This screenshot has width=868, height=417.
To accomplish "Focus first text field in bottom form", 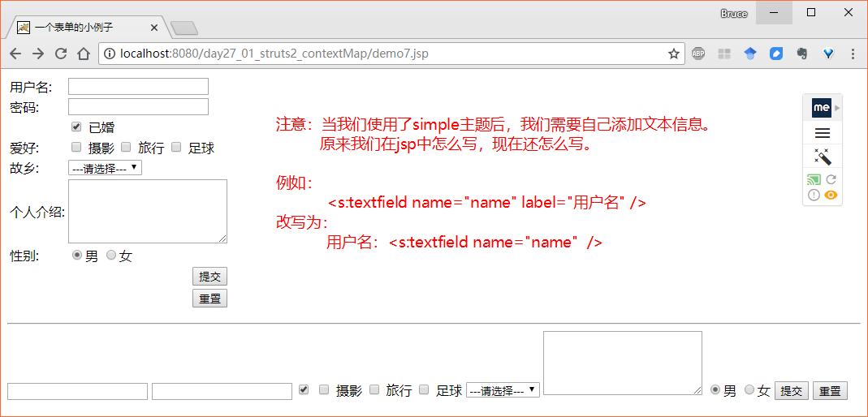I will (x=77, y=391).
